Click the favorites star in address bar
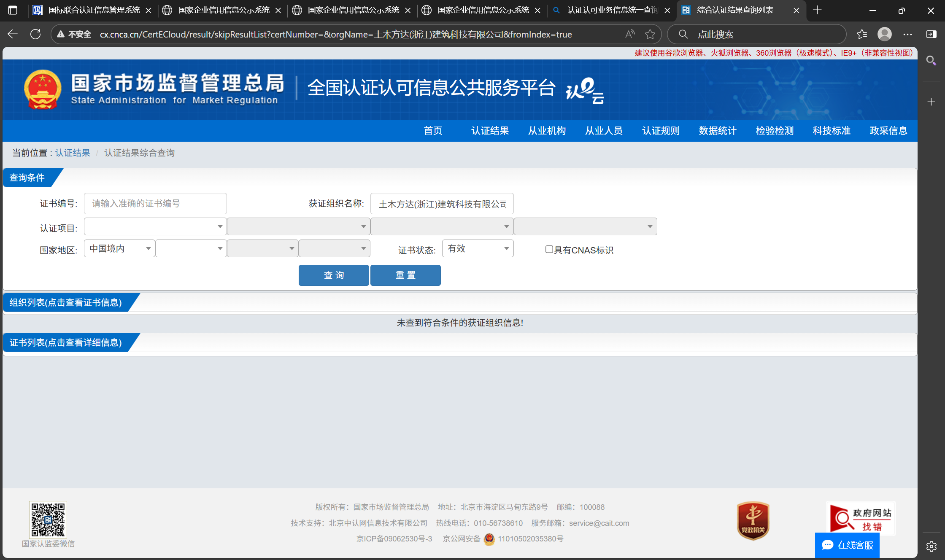 tap(650, 34)
